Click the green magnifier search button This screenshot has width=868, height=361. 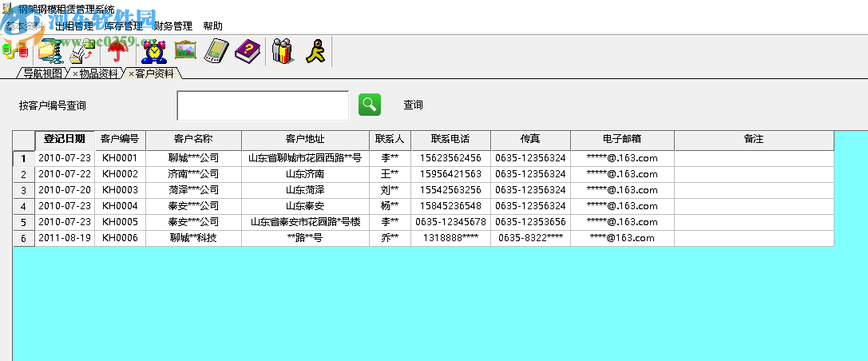pos(370,105)
